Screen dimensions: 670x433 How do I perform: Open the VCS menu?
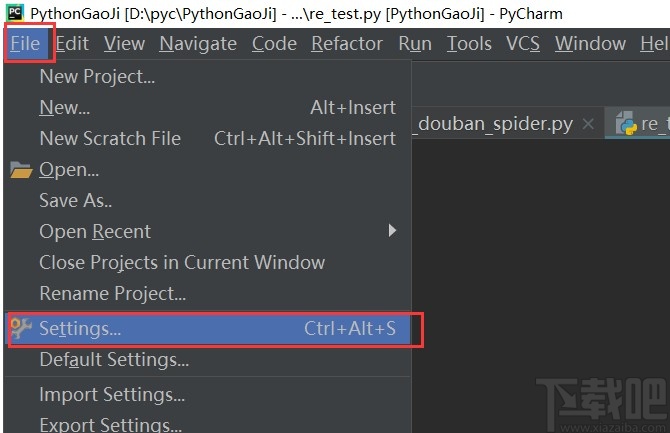point(523,44)
